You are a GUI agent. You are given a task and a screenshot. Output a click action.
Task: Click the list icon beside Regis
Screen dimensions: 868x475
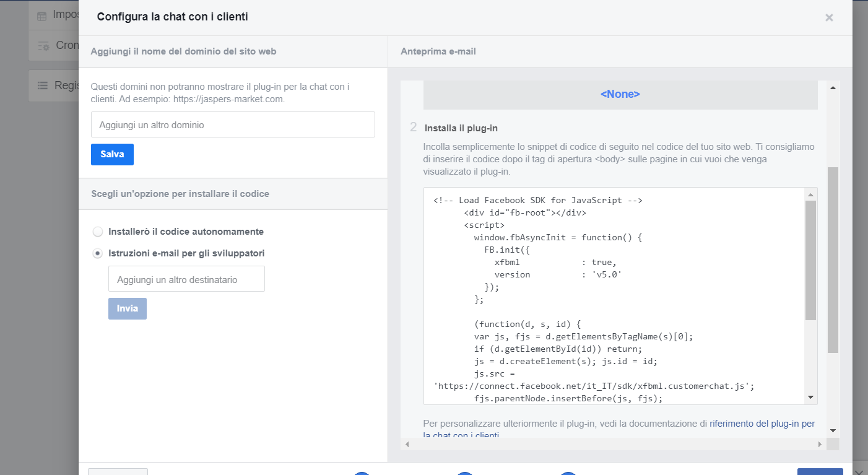[x=42, y=85]
